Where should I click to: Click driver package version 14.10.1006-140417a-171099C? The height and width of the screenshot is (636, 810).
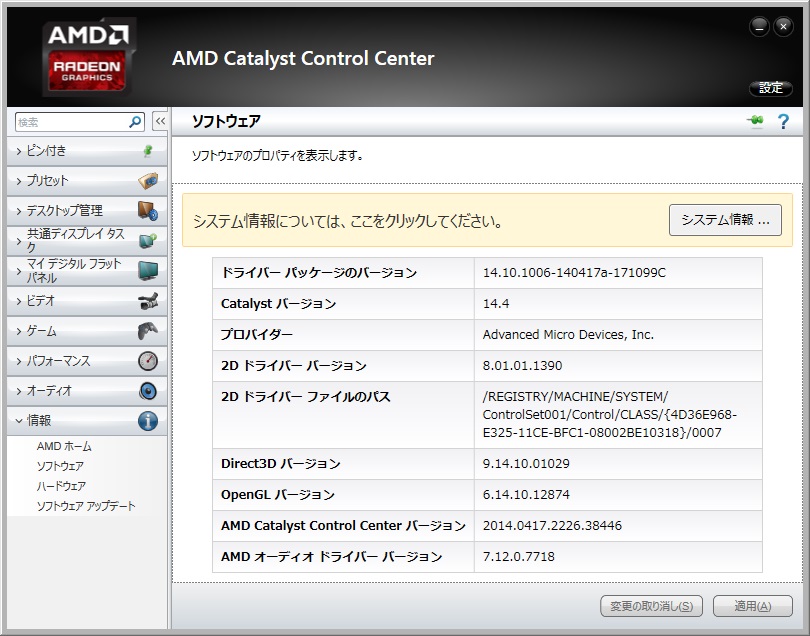(x=574, y=273)
